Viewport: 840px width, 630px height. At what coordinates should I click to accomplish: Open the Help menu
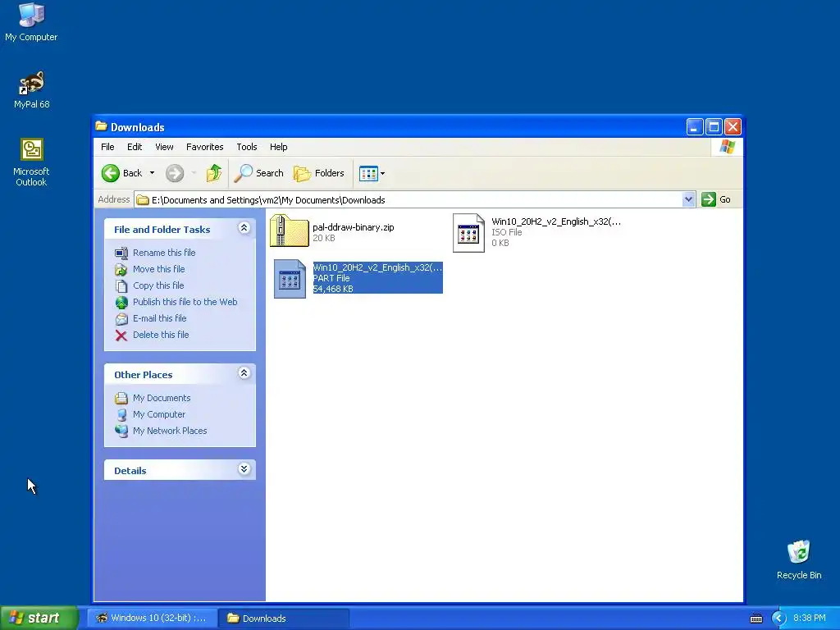278,147
